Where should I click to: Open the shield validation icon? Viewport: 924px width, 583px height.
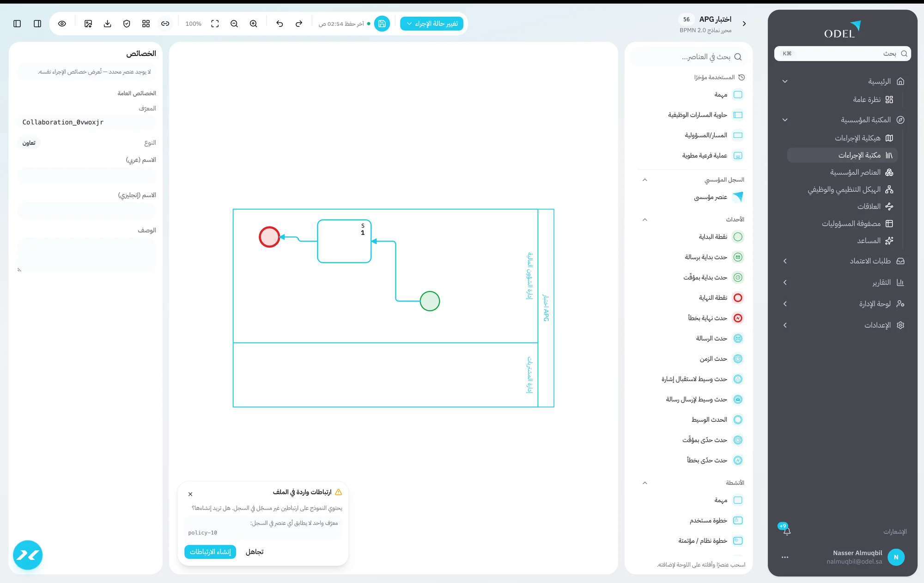[127, 24]
